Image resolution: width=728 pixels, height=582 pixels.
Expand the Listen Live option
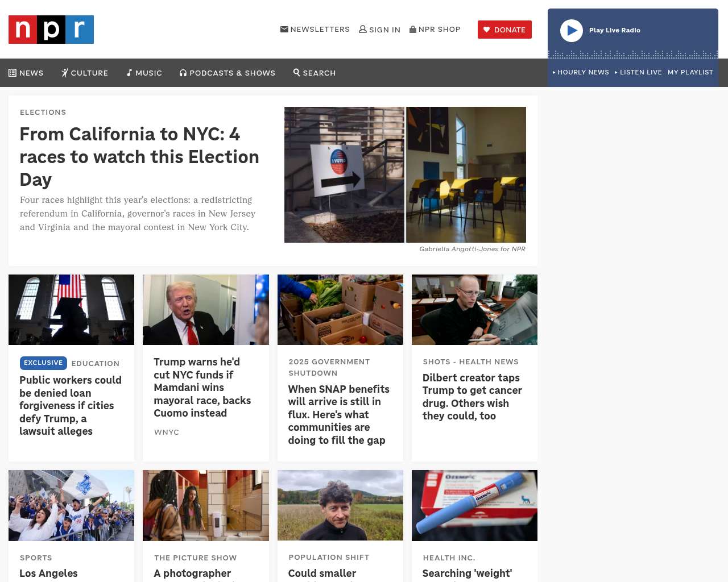tap(638, 72)
